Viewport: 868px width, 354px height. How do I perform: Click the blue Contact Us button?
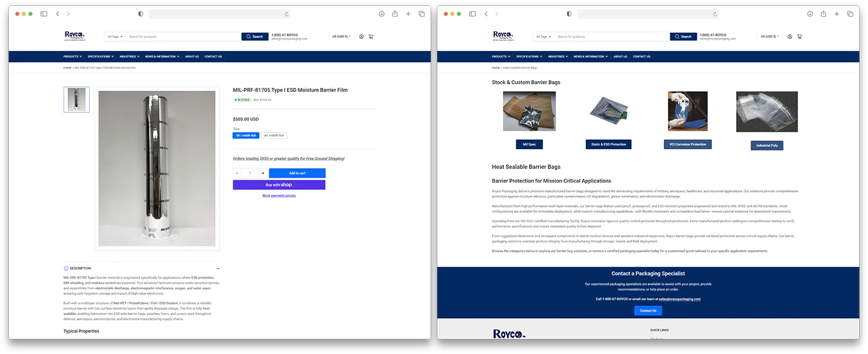pyautogui.click(x=648, y=311)
